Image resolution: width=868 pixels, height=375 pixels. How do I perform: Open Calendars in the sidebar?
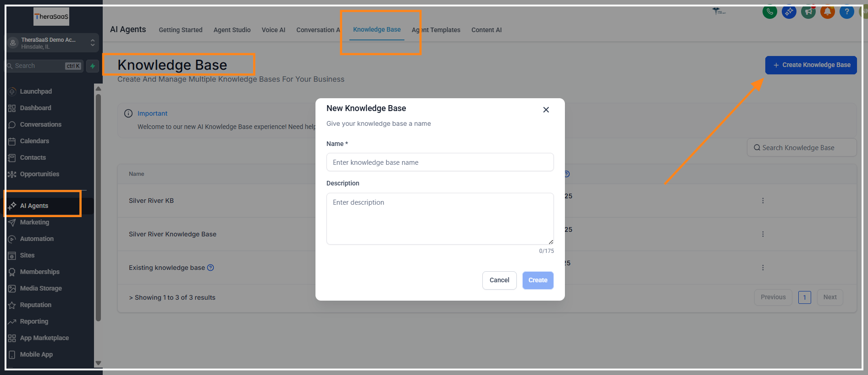coord(34,141)
